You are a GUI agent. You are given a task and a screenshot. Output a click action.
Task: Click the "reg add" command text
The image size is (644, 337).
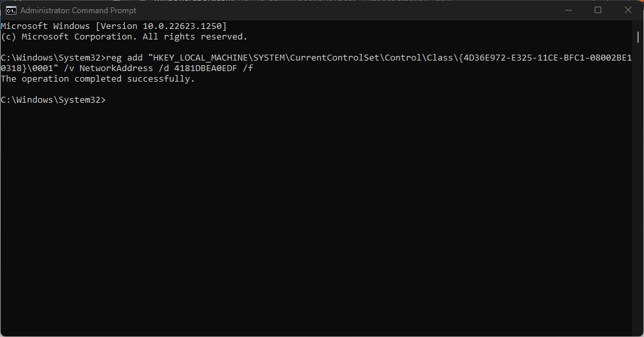[124, 58]
